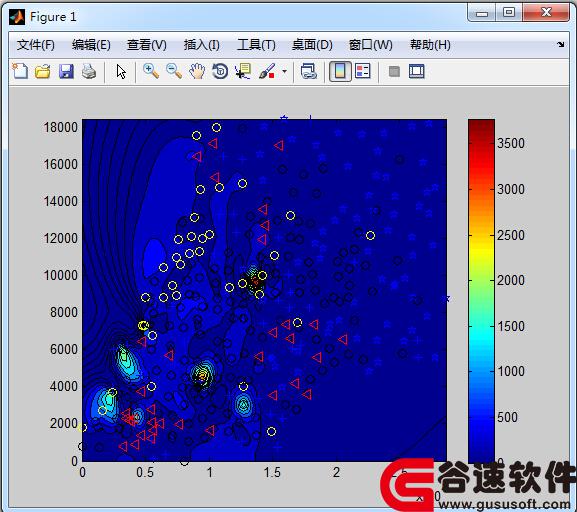The height and width of the screenshot is (512, 577).
Task: Toggle the Brush data tool
Action: [x=267, y=71]
